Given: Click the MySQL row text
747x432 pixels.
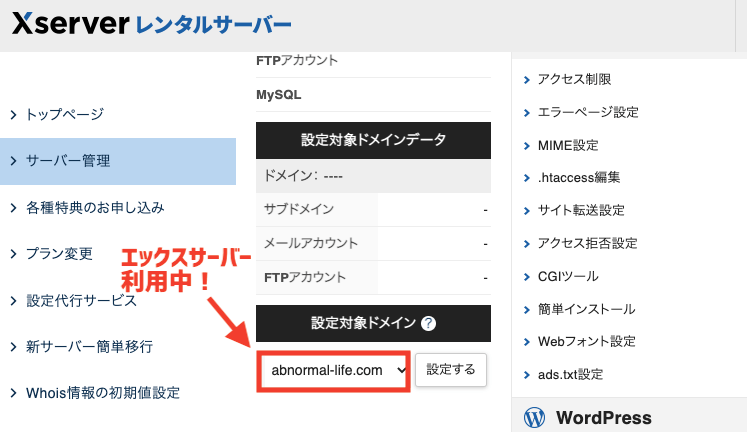Looking at the screenshot, I should (x=279, y=95).
